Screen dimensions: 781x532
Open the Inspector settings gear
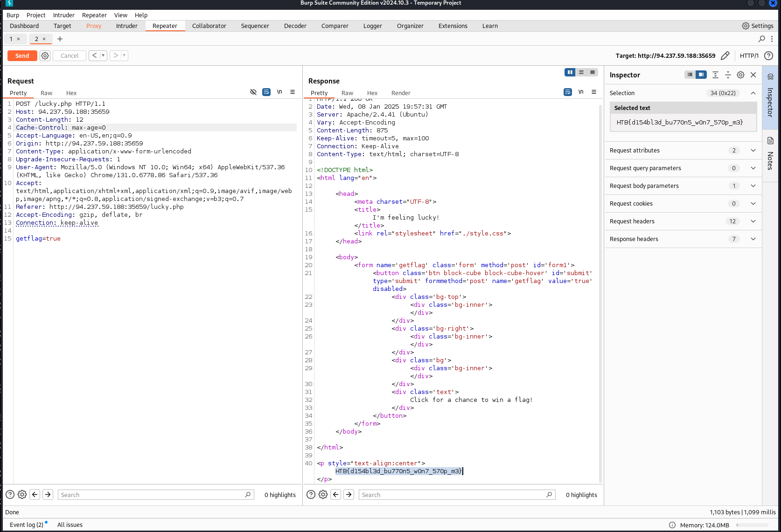point(740,75)
